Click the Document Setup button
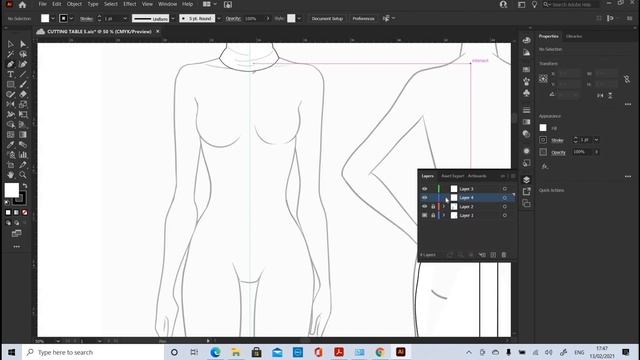640x360 pixels. tap(327, 18)
